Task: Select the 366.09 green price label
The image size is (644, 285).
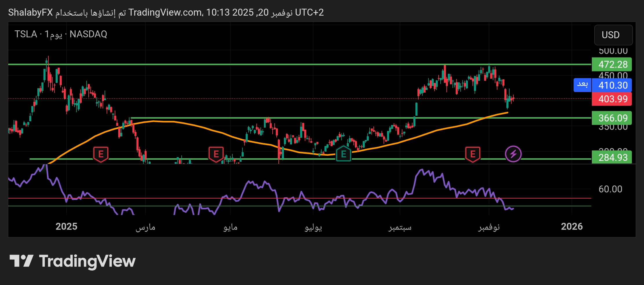Action: [613, 118]
